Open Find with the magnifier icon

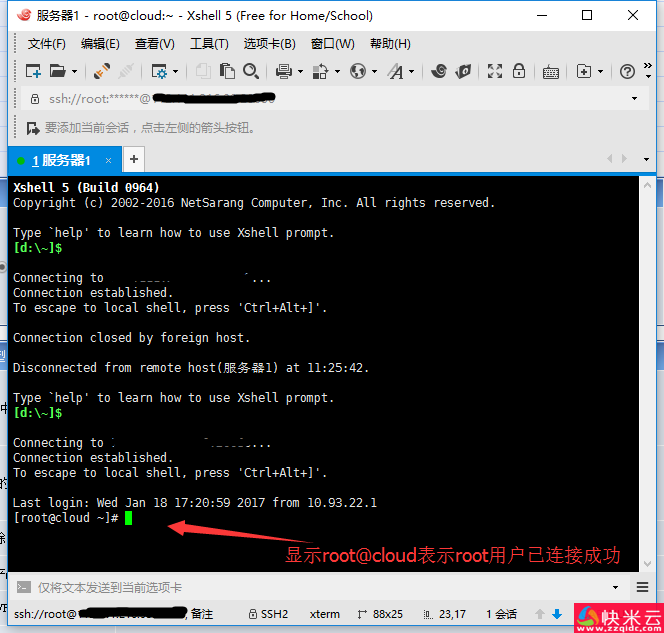(251, 71)
